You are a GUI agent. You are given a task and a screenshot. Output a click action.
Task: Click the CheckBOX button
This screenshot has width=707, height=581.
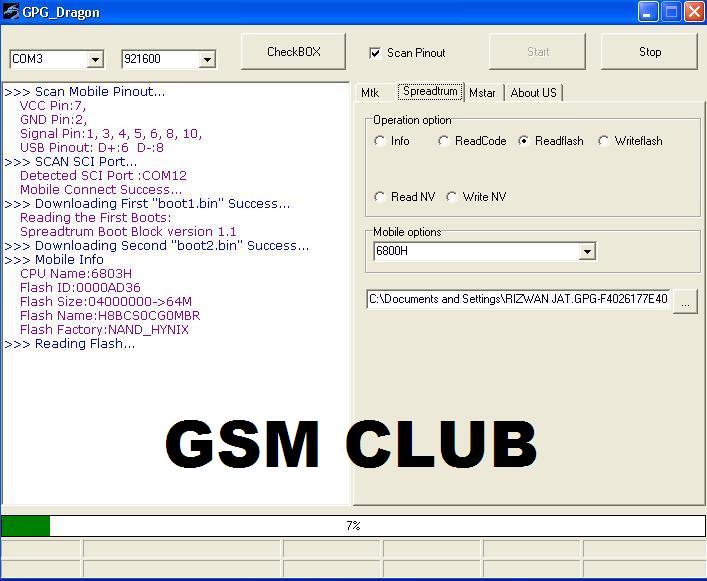point(294,52)
